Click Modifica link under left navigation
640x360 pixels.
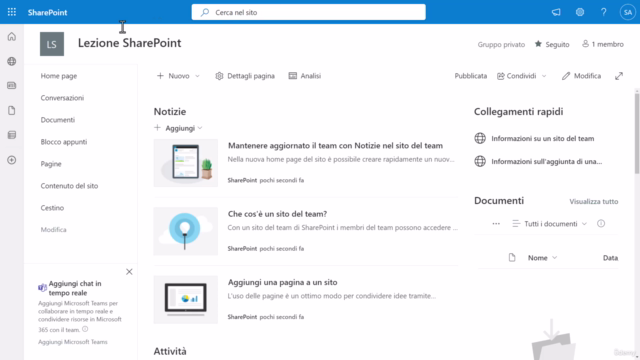(53, 230)
